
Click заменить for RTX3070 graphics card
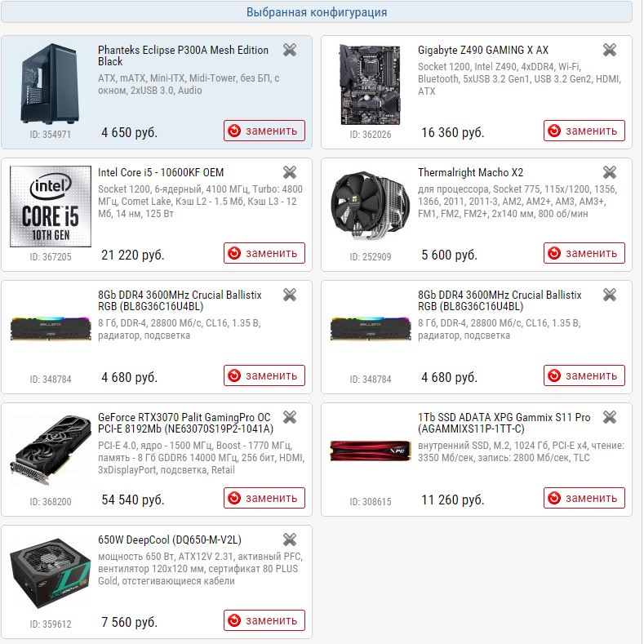coord(264,498)
